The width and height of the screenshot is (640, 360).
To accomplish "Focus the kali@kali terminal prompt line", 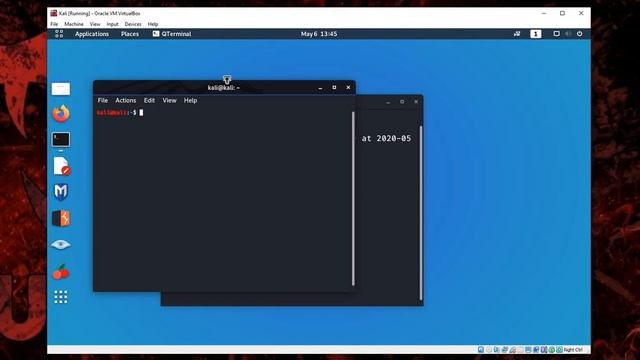I will click(x=120, y=112).
